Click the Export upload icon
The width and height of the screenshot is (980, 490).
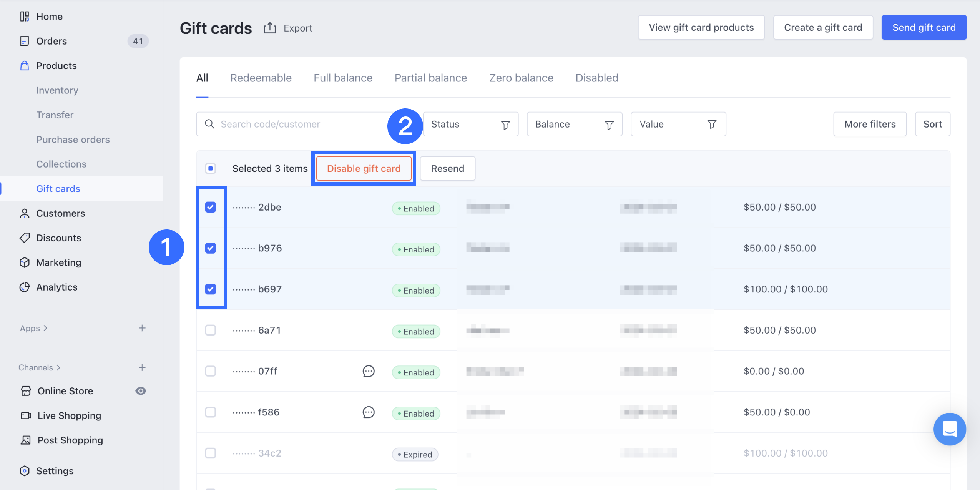pos(270,28)
